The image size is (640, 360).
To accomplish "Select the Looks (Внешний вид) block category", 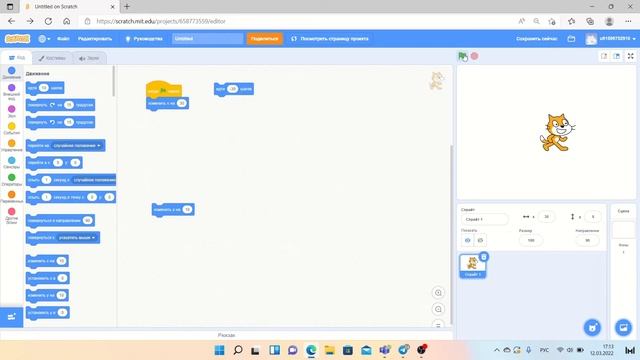I will 11,91.
